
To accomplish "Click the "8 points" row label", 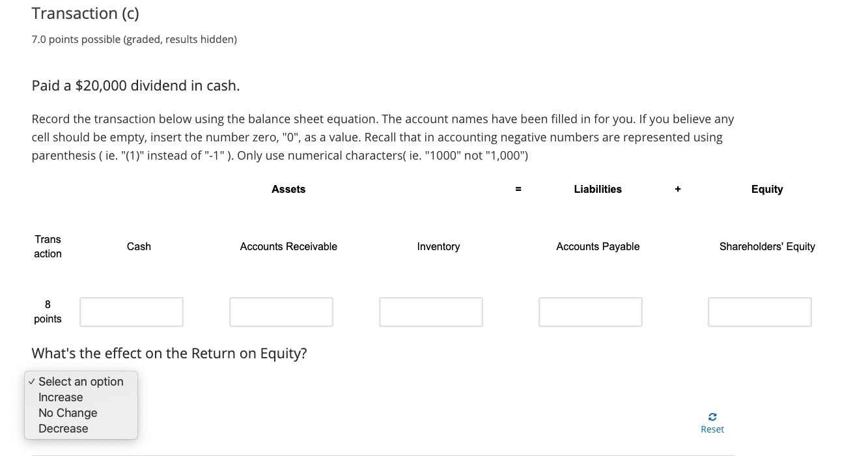I will (x=48, y=311).
